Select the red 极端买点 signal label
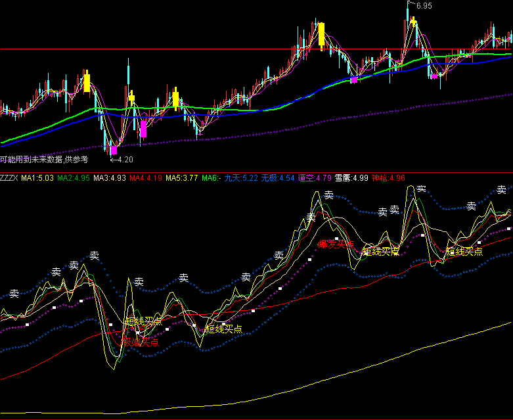 coord(140,342)
